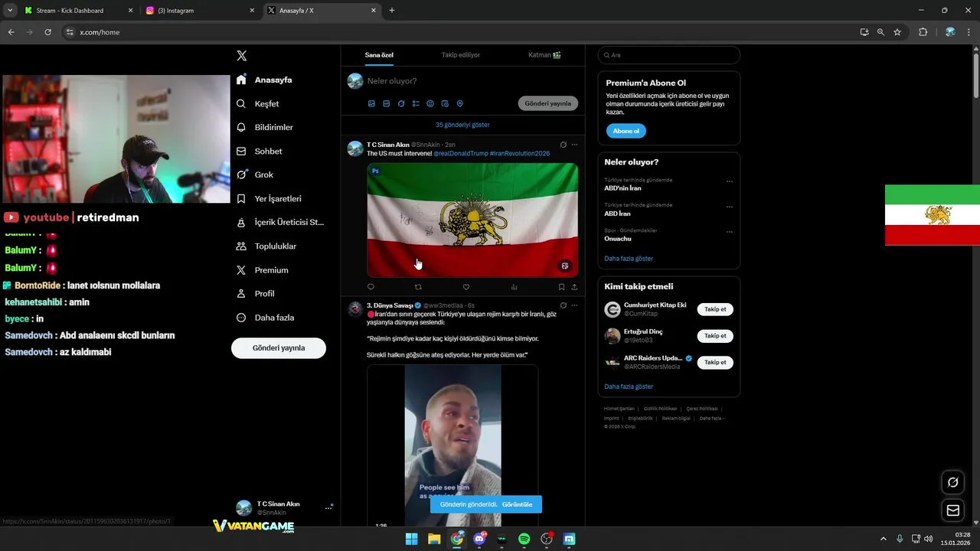Open more options on Sinan Akın post
The height and width of the screenshot is (551, 980).
click(x=575, y=145)
